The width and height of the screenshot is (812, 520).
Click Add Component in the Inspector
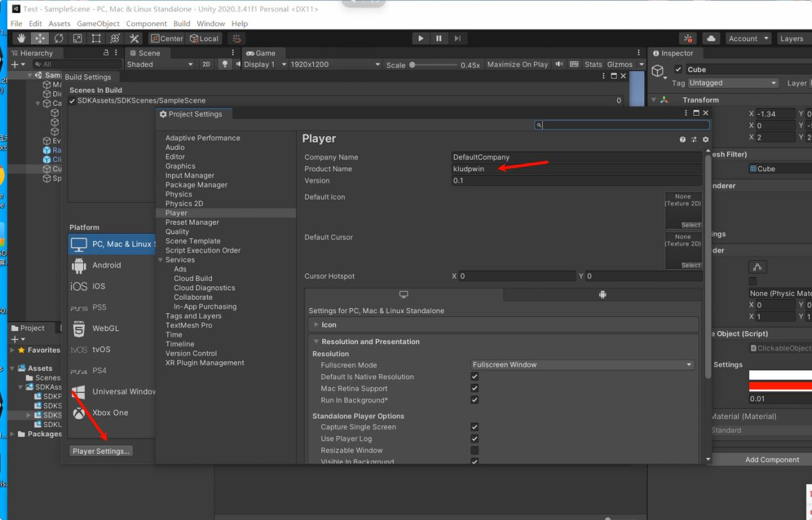[x=774, y=459]
